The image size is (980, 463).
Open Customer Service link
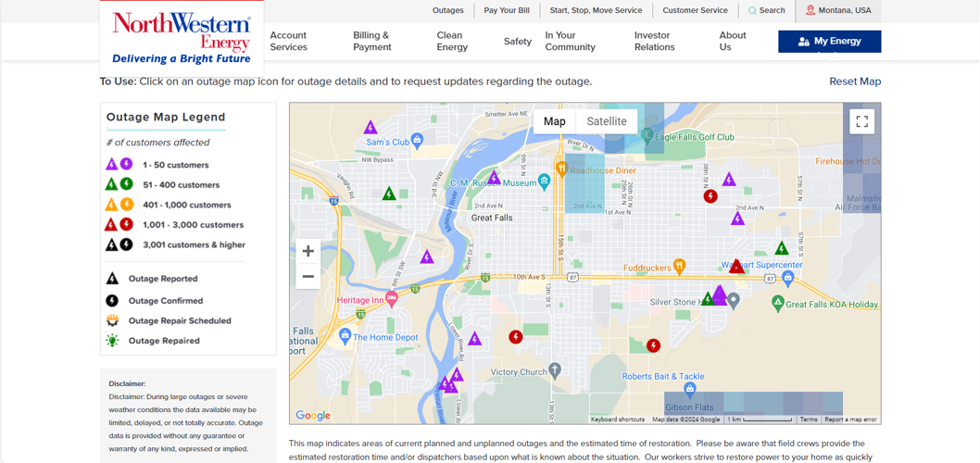point(695,10)
